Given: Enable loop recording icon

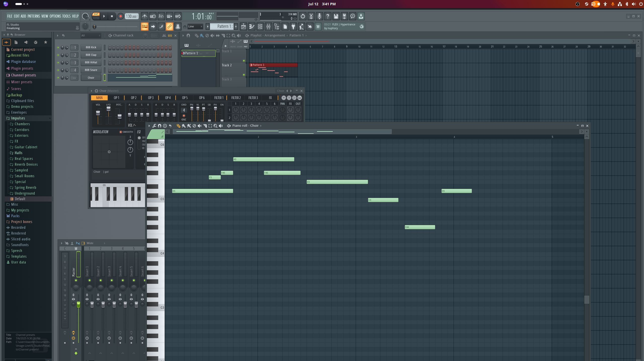Looking at the screenshot, I should [178, 16].
